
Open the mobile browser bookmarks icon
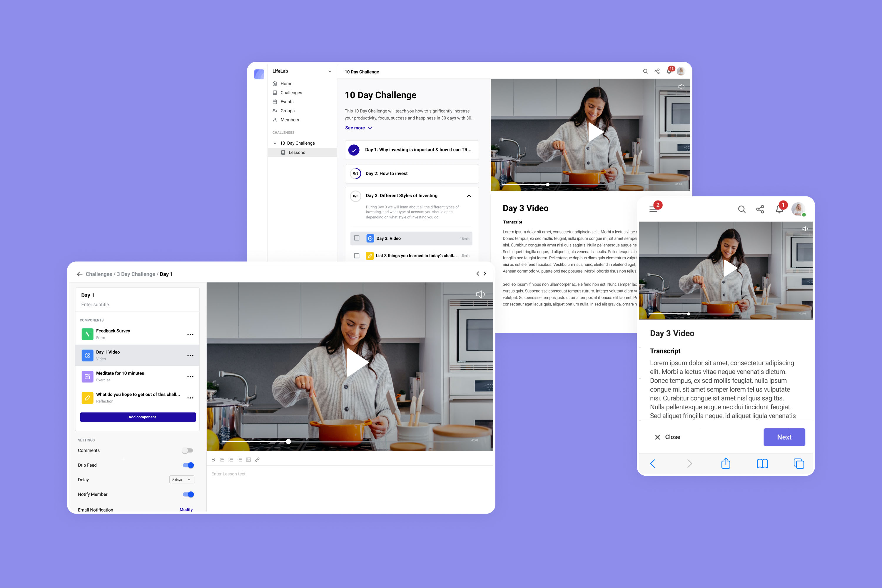(x=762, y=464)
